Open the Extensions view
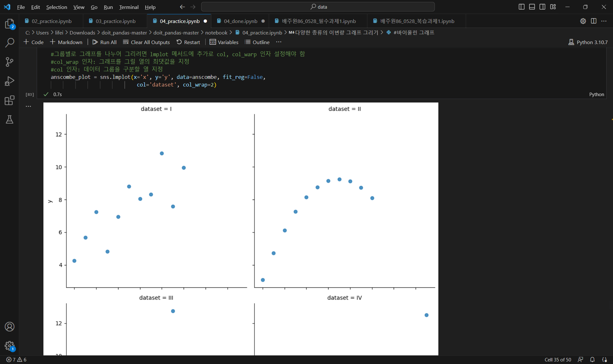Image resolution: width=613 pixels, height=364 pixels. 10,100
